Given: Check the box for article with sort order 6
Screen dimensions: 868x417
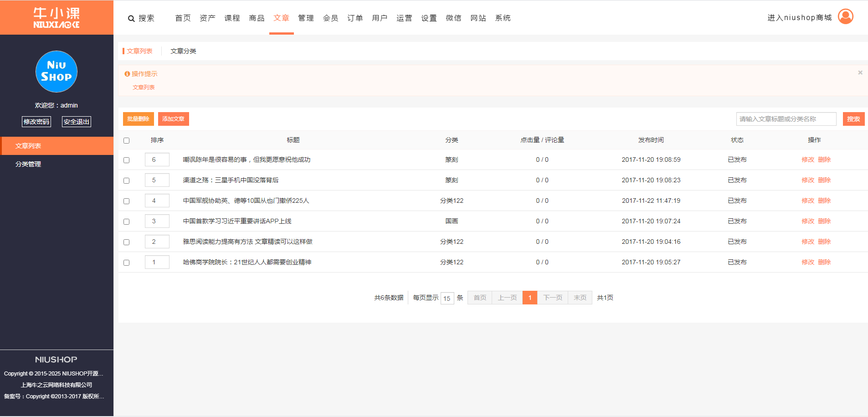Looking at the screenshot, I should click(127, 160).
